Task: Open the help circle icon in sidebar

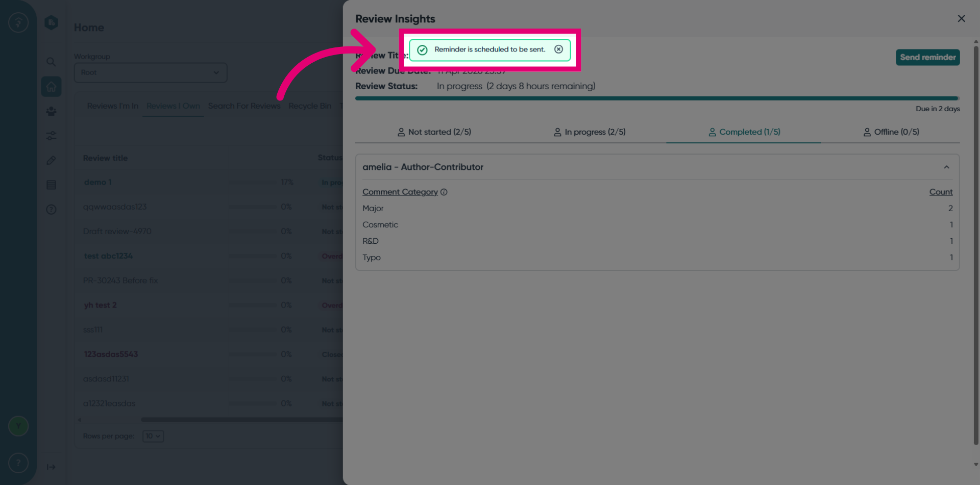Action: click(51, 210)
